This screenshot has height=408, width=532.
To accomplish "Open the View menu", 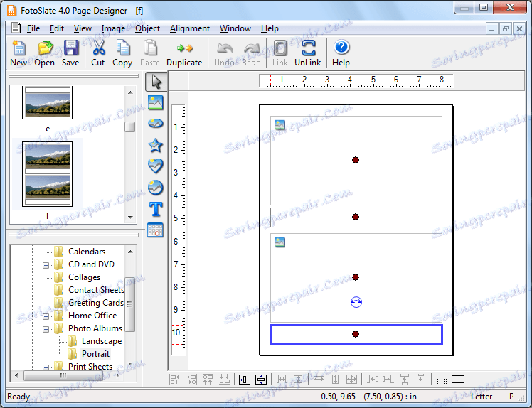I will [x=83, y=28].
